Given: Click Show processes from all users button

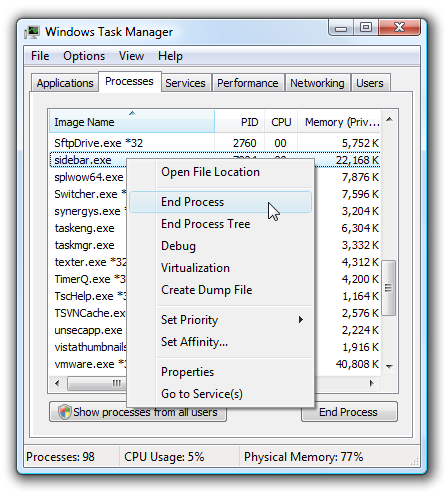Looking at the screenshot, I should (x=138, y=412).
